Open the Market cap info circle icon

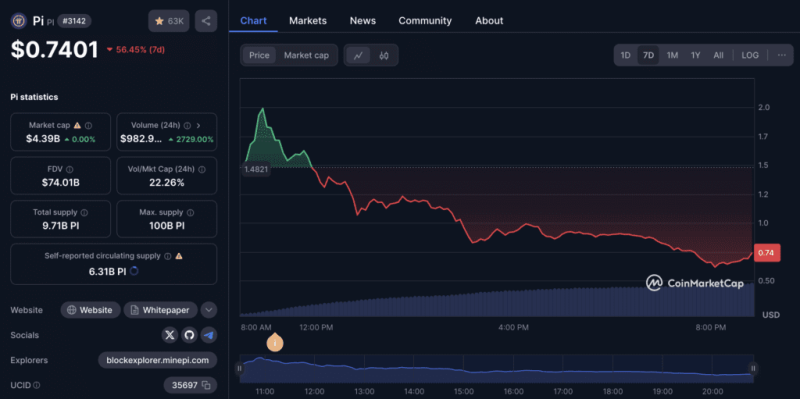click(x=89, y=125)
